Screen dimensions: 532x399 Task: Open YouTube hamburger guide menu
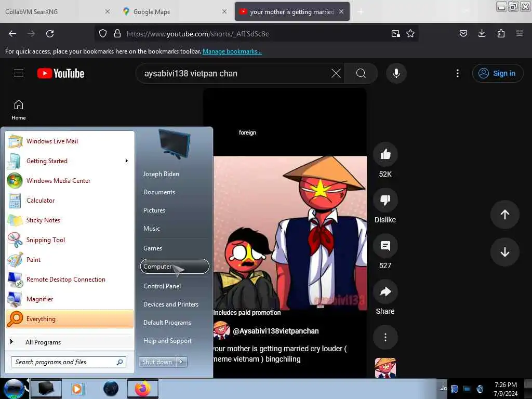(x=19, y=73)
